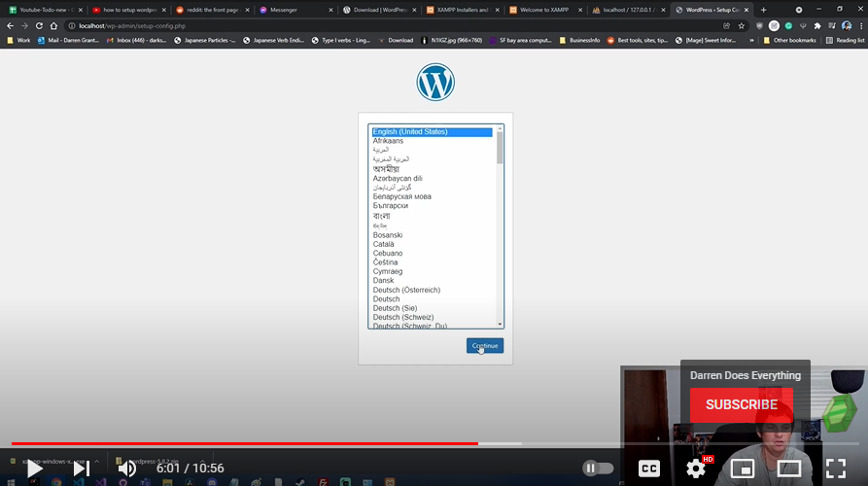This screenshot has width=868, height=486.
Task: Open the Reading list
Action: coord(845,41)
